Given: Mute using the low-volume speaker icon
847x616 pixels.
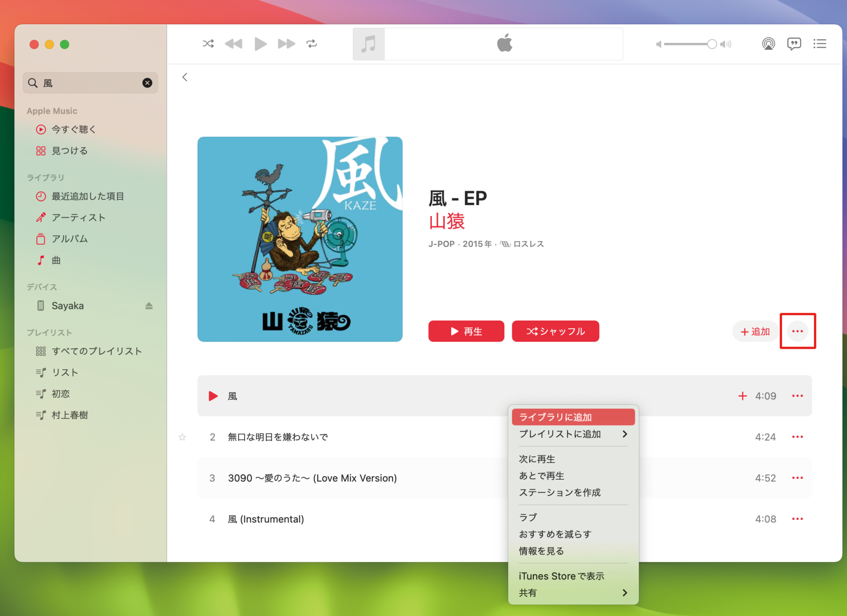Looking at the screenshot, I should pos(658,44).
